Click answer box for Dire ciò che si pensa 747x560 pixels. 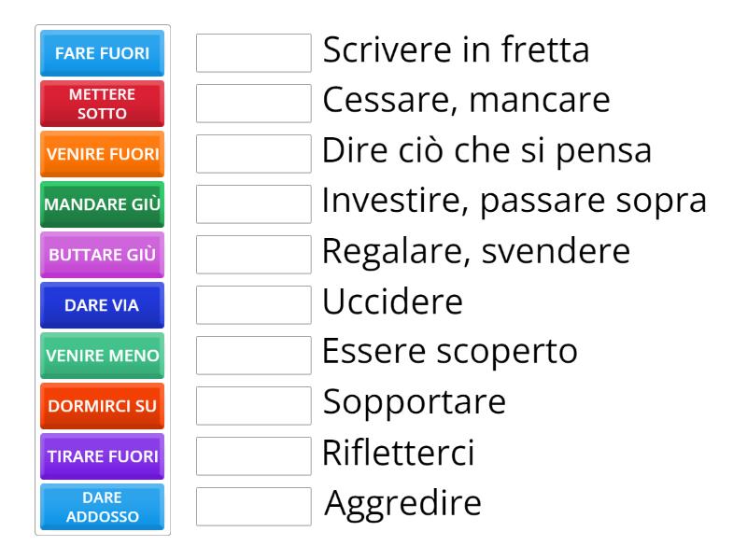click(x=254, y=154)
